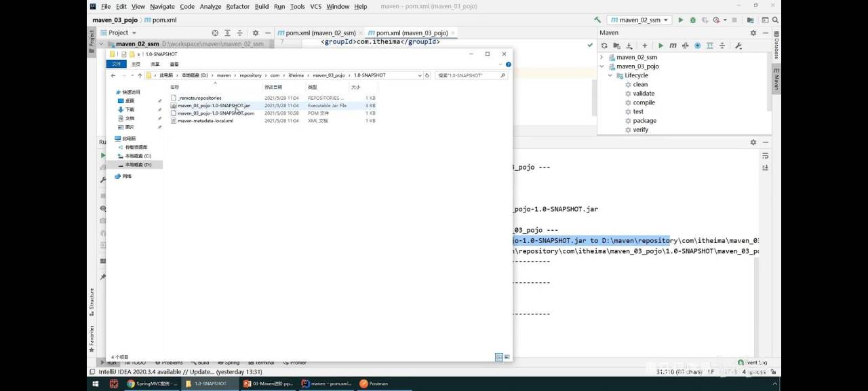Go up one folder in Explorer
Image resolution: width=868 pixels, height=391 pixels.
(140, 75)
